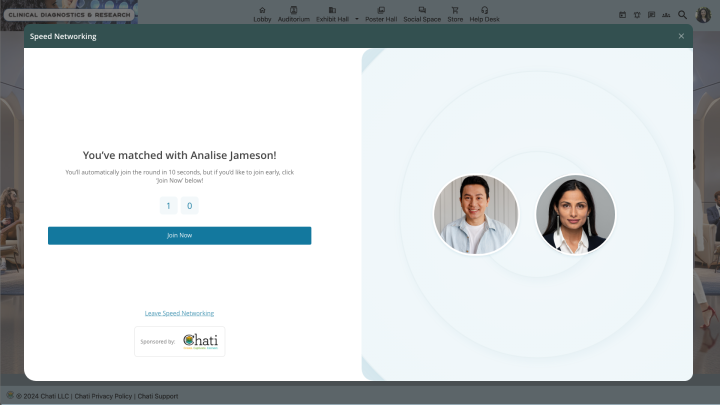The image size is (720, 405).
Task: Open the user profile avatar menu
Action: point(703,15)
